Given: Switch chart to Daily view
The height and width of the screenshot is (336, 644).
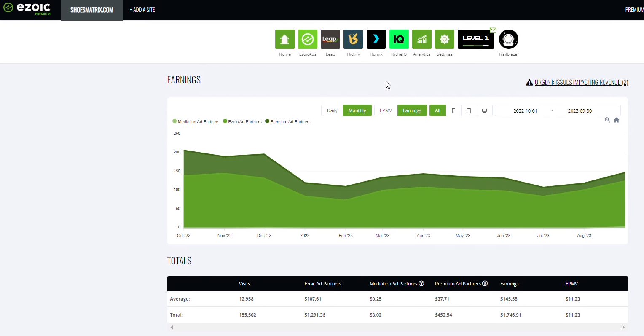Looking at the screenshot, I should 332,110.
